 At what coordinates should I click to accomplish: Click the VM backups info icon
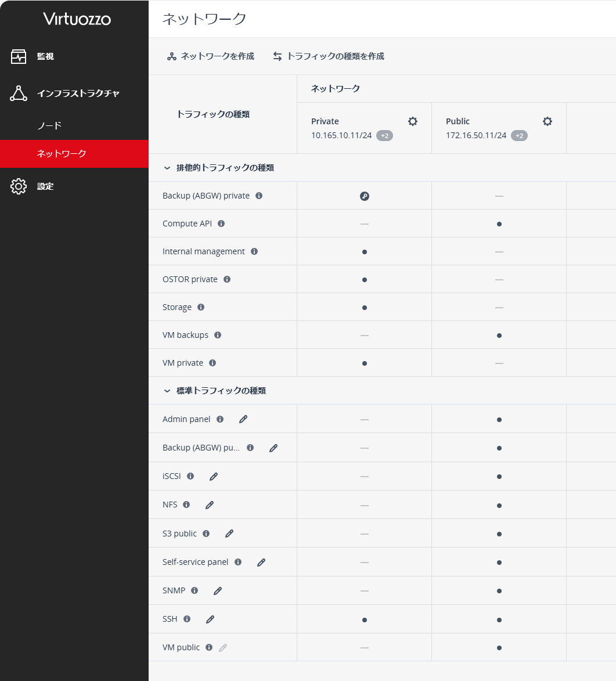pyautogui.click(x=218, y=335)
